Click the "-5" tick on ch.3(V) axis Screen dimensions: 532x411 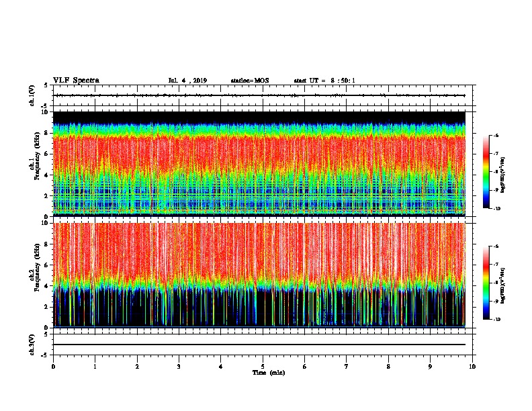(46, 355)
